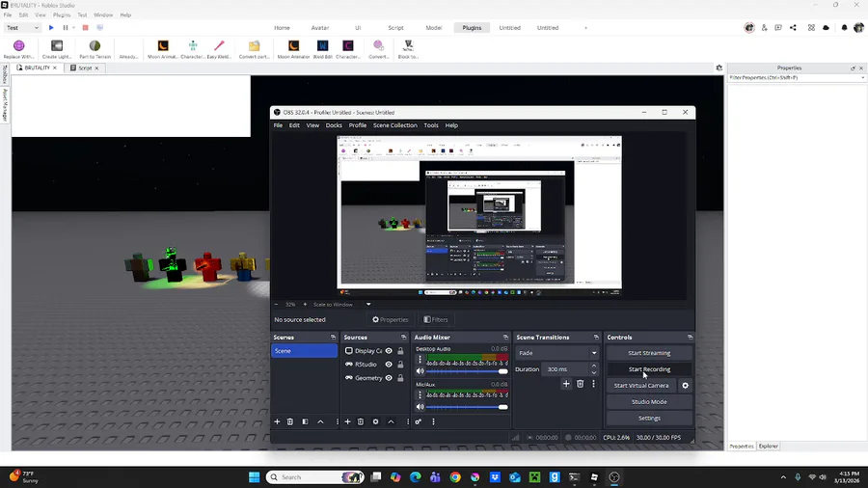Screen dimensions: 868x488
Task: Open Audio Mixer three-dot dock menu
Action: coord(433,421)
